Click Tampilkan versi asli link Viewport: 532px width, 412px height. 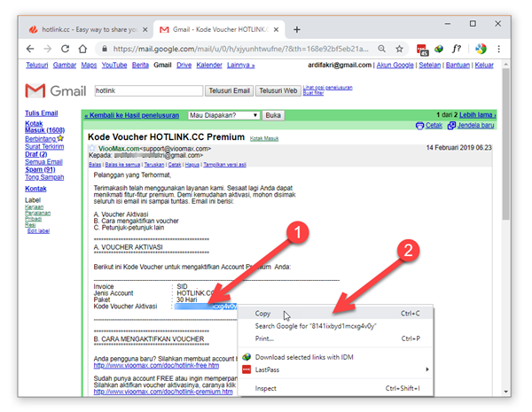pyautogui.click(x=225, y=165)
